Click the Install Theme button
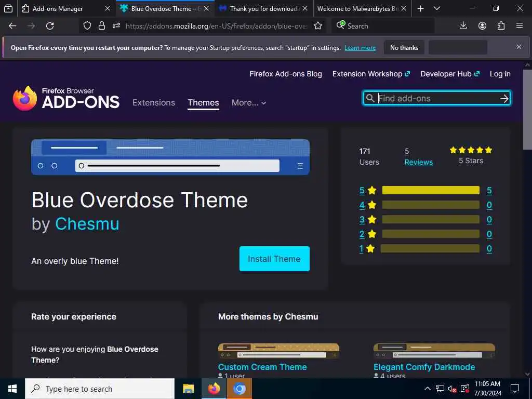 click(x=274, y=259)
